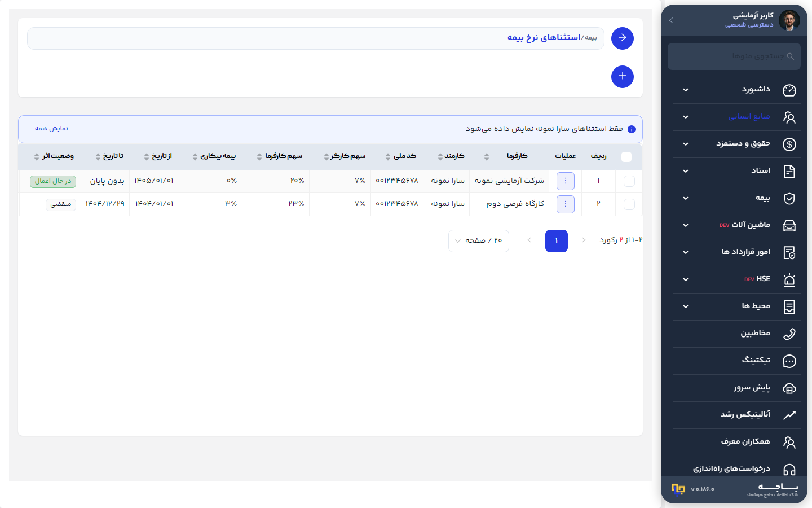Screen dimensions: 812x508
Task: Click the منابع انسانی person icon
Action: 789,117
